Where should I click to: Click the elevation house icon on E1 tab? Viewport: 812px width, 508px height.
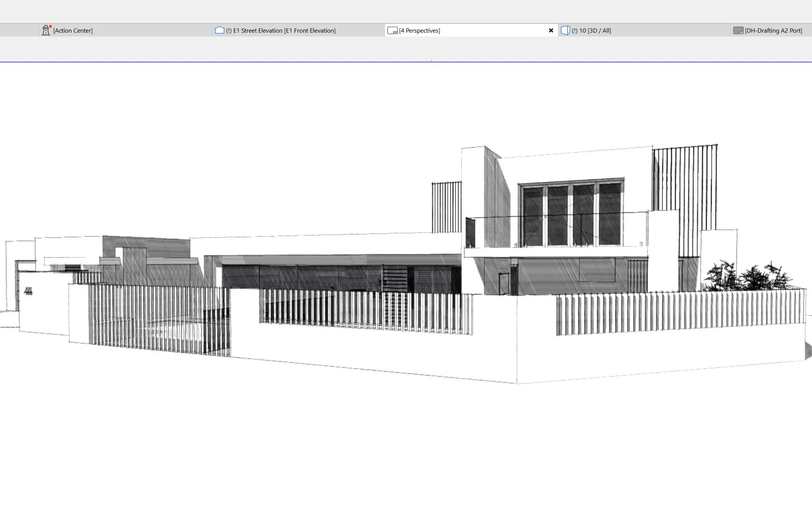tap(219, 30)
